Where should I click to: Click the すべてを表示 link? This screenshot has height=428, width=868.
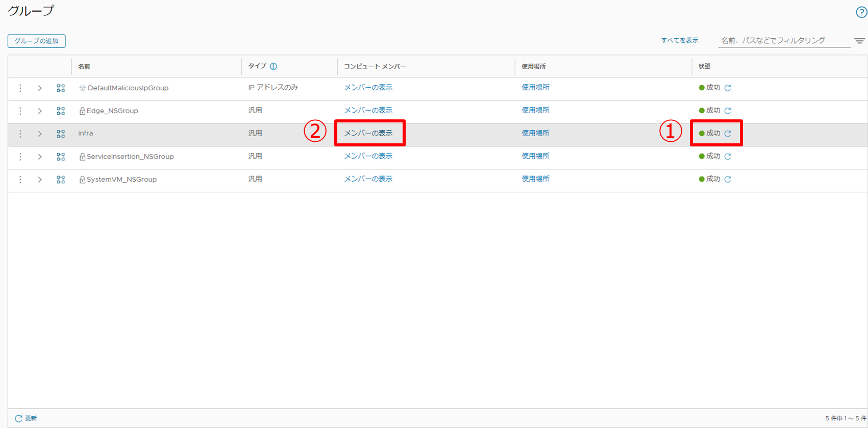click(679, 40)
